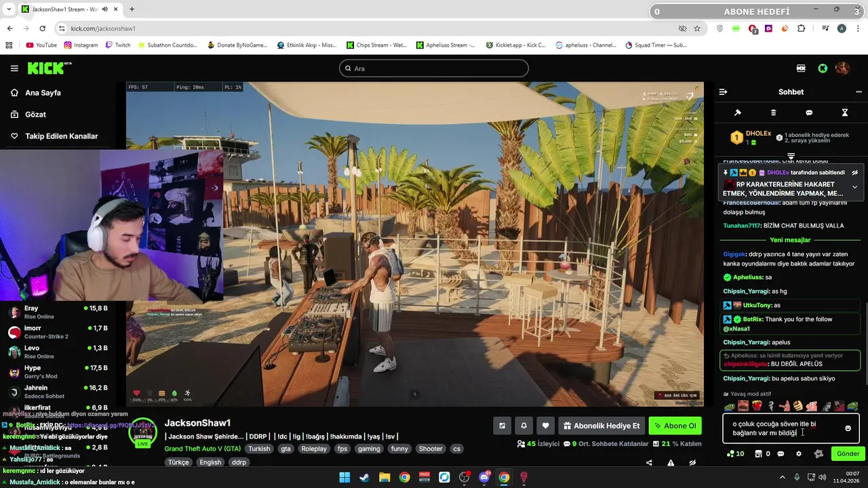Click the Roleplay tag
The height and width of the screenshot is (488, 868).
point(314,449)
